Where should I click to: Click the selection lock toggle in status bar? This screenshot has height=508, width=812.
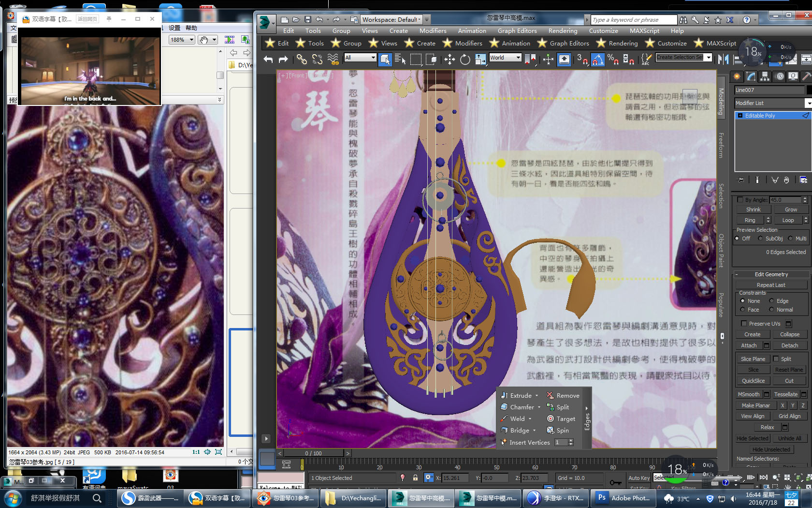click(x=415, y=478)
